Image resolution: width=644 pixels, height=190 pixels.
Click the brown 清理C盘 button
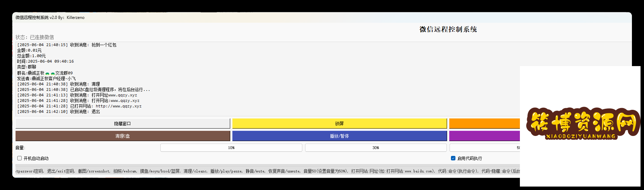point(123,136)
